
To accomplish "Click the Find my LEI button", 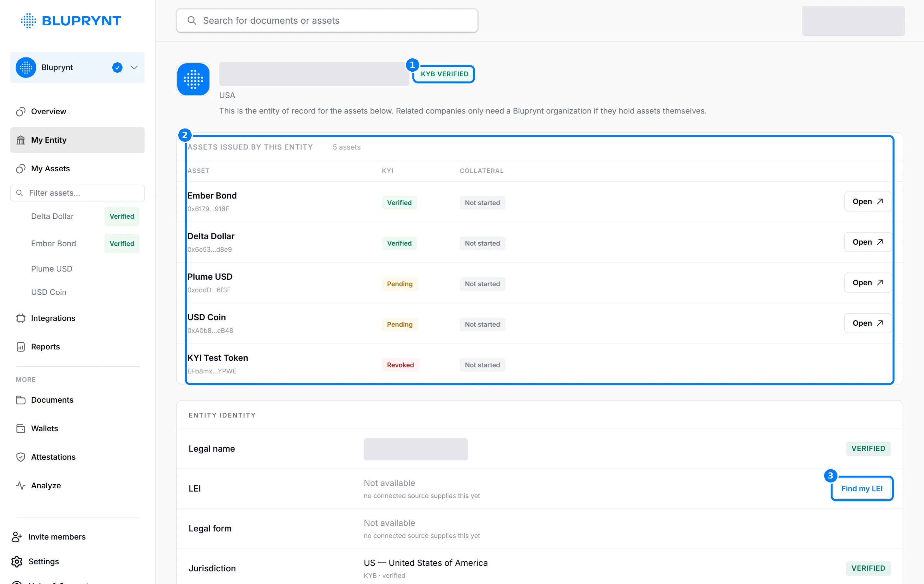I will pos(862,488).
